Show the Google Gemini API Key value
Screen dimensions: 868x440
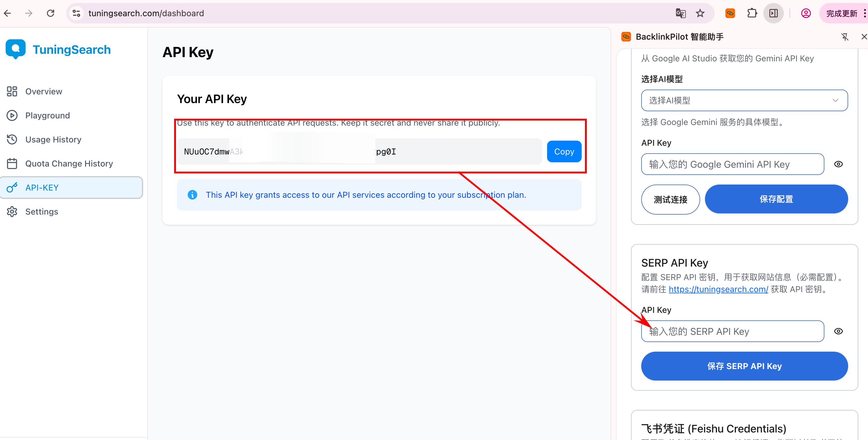(838, 164)
